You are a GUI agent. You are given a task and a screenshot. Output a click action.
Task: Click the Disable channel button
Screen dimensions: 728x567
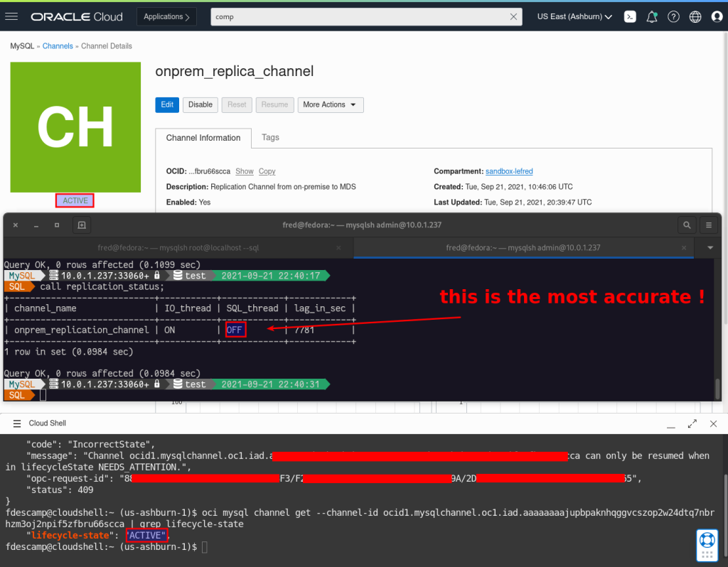[x=200, y=105]
